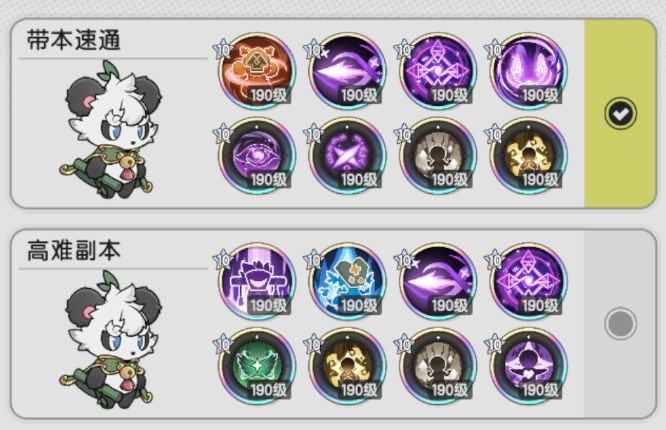Choose the purple crystal rune skill in 带本速通

point(437,71)
